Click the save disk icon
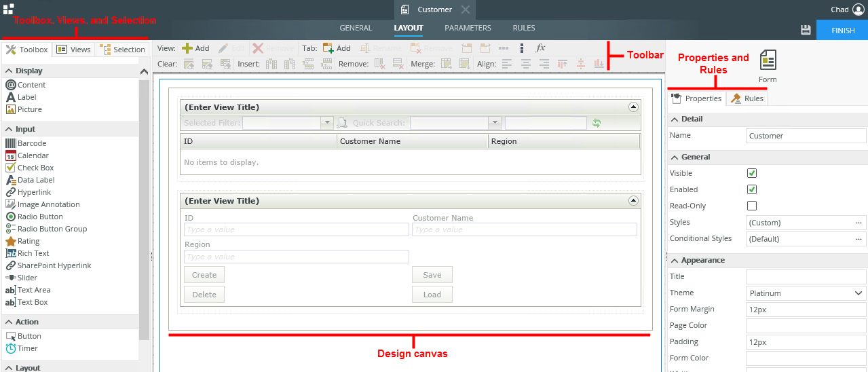This screenshot has height=372, width=868. coord(806,30)
